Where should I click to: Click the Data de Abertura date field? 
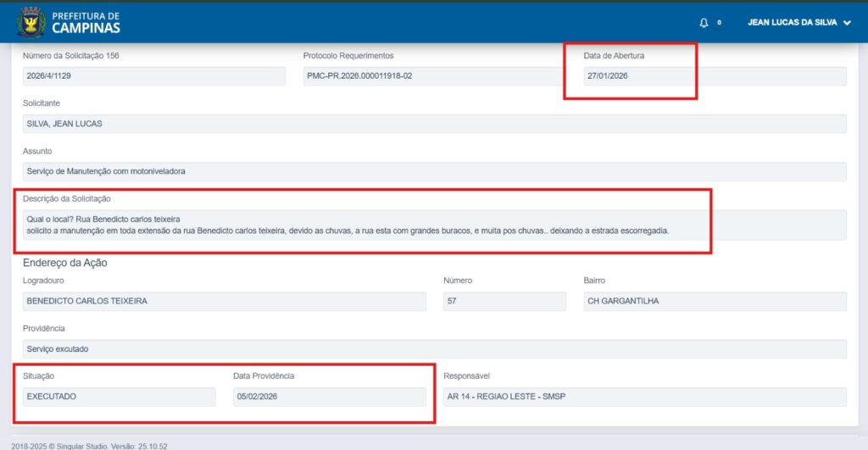click(714, 75)
